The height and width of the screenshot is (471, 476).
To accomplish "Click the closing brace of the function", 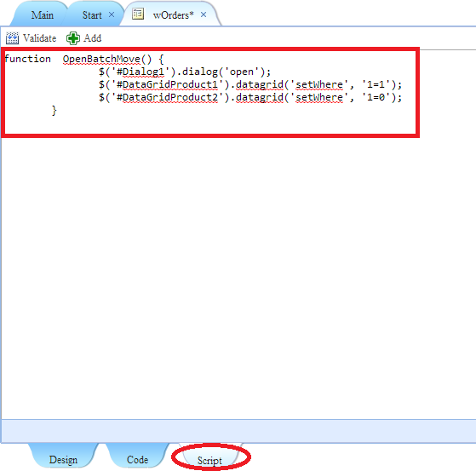I will pyautogui.click(x=54, y=111).
